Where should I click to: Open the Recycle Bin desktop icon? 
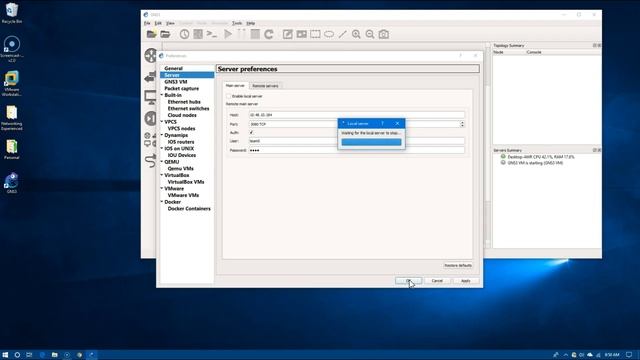pyautogui.click(x=12, y=13)
